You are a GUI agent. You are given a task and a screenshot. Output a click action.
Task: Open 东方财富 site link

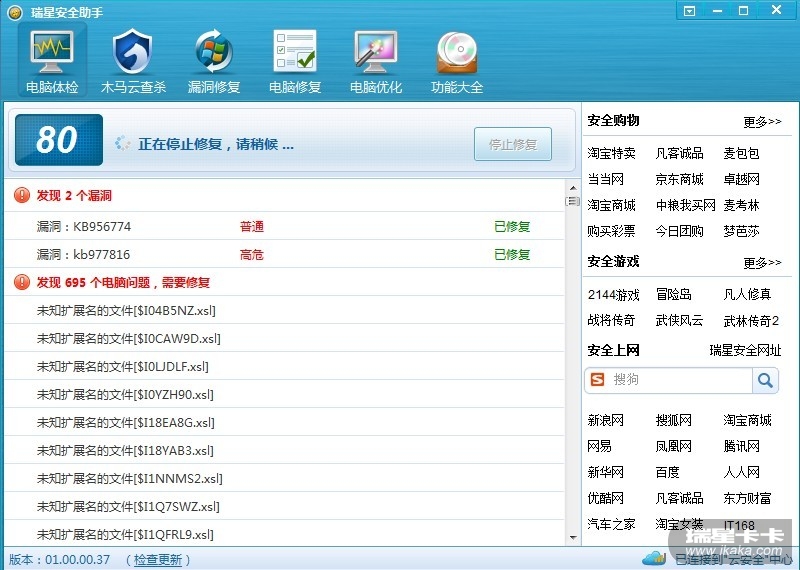tap(747, 498)
